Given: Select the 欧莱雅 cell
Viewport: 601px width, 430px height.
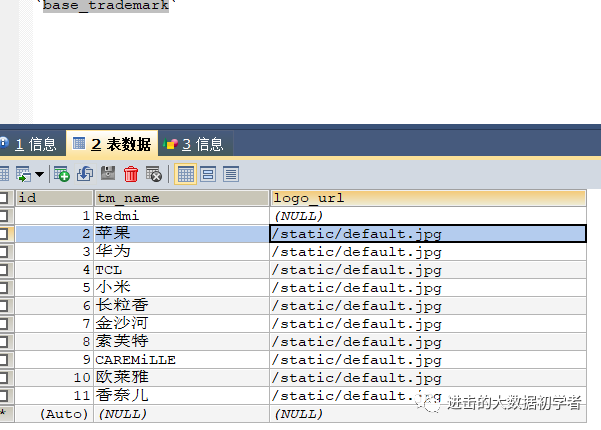Looking at the screenshot, I should (182, 378).
